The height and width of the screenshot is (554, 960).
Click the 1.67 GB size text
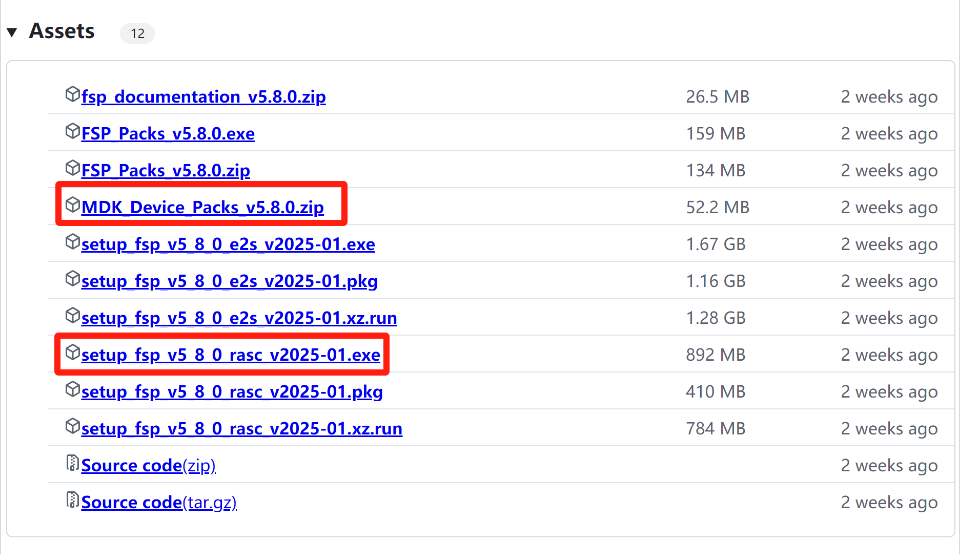[715, 244]
